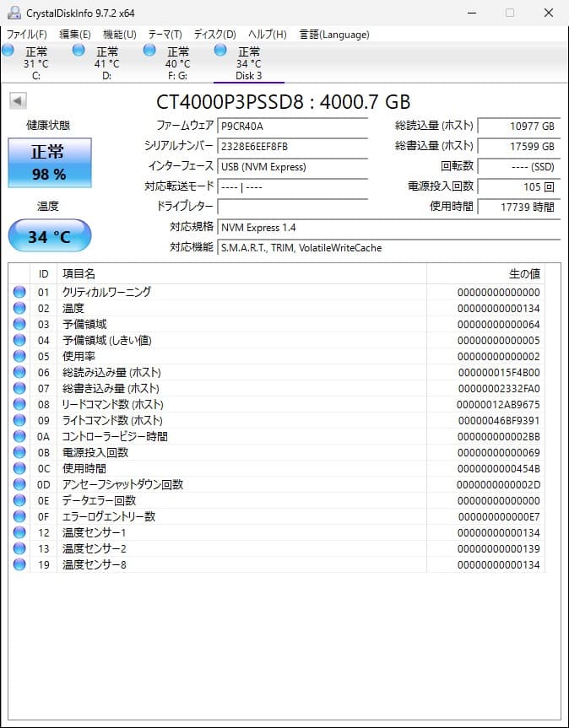The width and height of the screenshot is (569, 728).
Task: Click raw value 00000000000139
Action: tap(499, 549)
